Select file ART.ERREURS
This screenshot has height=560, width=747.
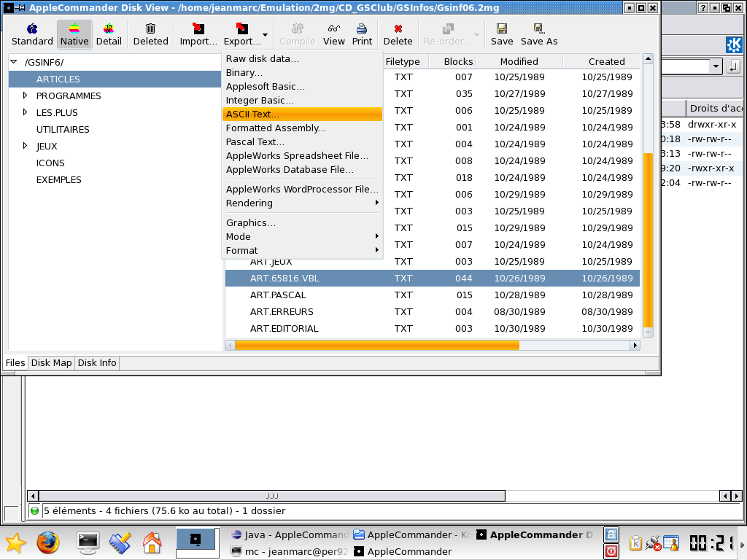tap(282, 311)
